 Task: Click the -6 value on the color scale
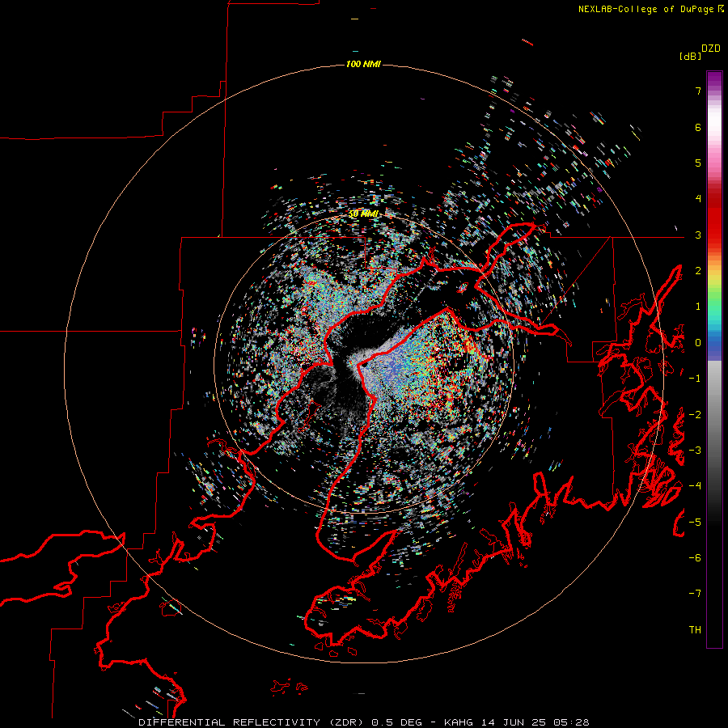695,558
